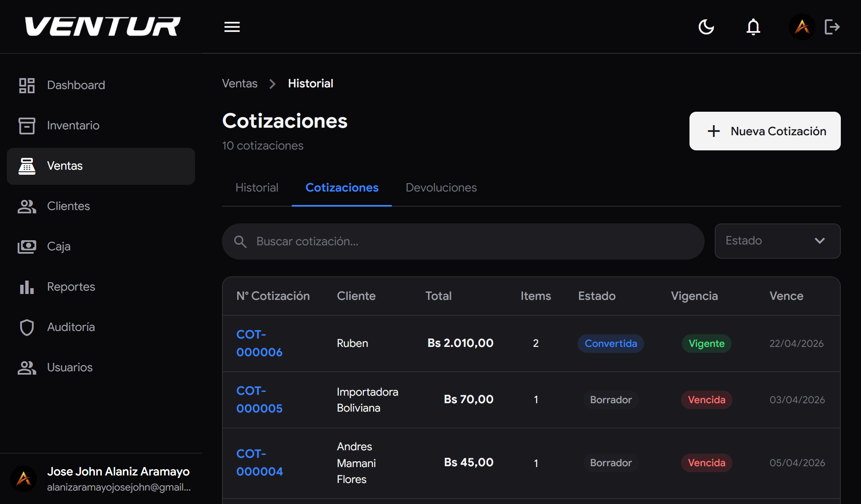
Task: Select the Inventario icon in the sidebar
Action: (26, 125)
